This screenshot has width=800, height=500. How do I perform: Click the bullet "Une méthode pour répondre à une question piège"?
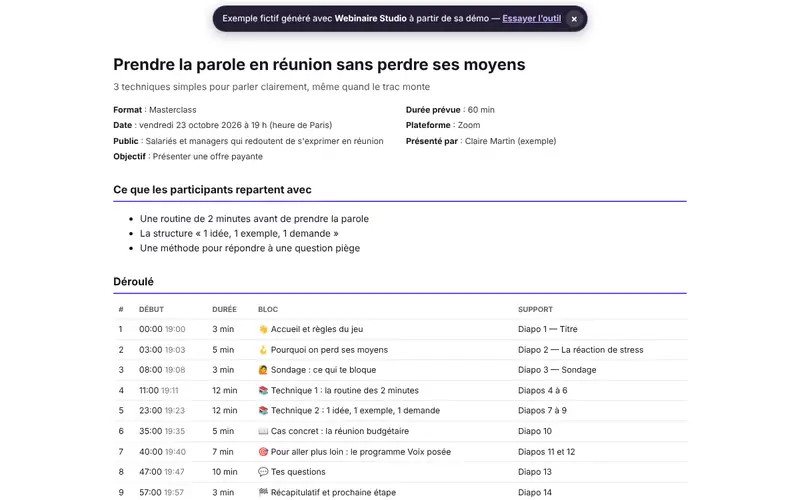[x=250, y=248]
